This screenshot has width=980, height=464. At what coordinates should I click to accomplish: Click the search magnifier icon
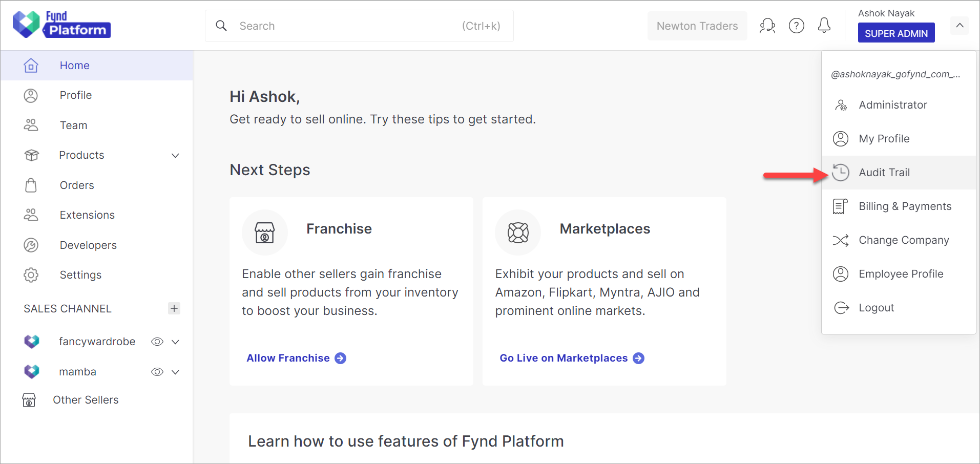pos(221,26)
